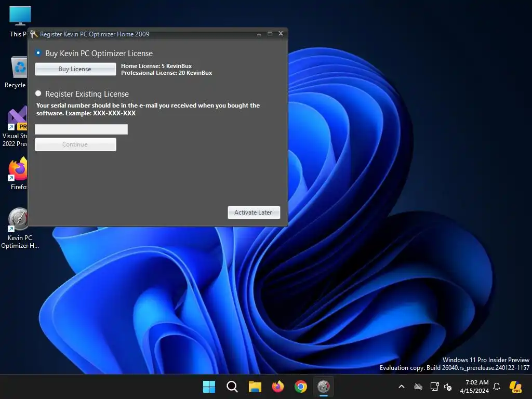
Task: Click the Copilot preview taskbar icon
Action: (x=516, y=387)
